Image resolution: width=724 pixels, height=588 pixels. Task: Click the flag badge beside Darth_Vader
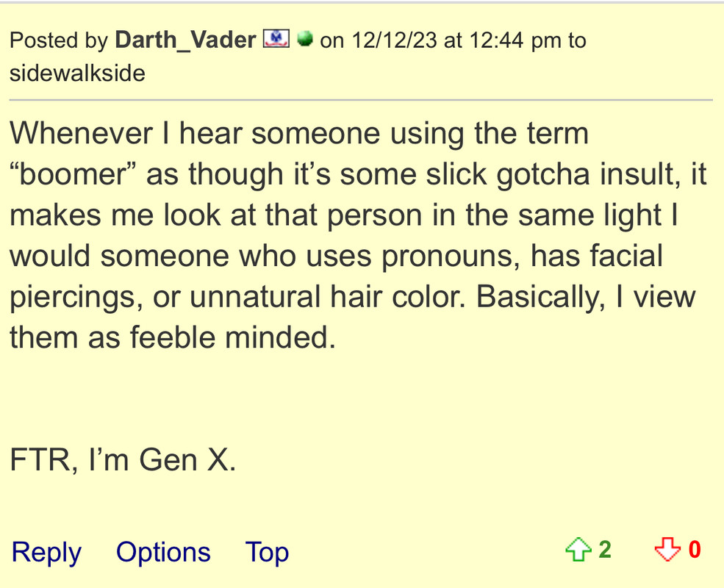pyautogui.click(x=276, y=38)
